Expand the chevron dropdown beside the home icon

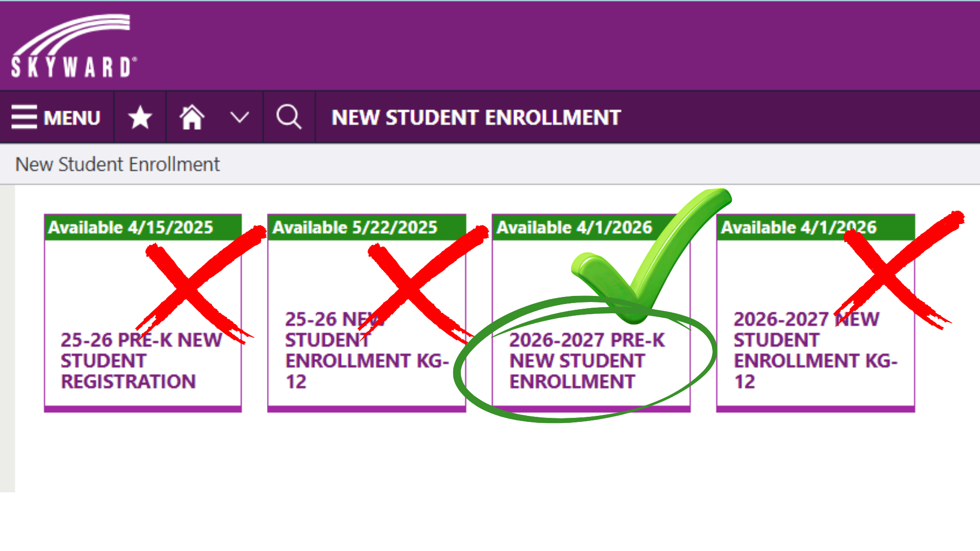[x=239, y=117]
